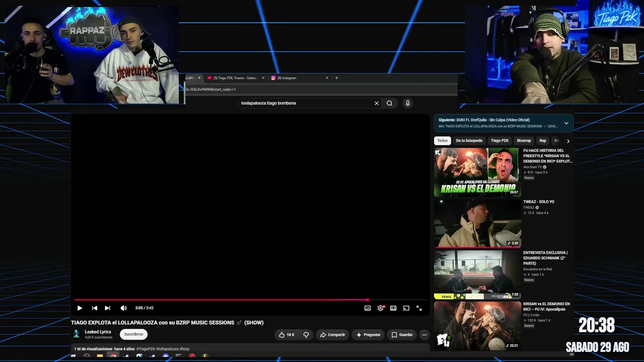Click the 3:05 / 3:42 time display
This screenshot has height=362, width=644.
[144, 308]
